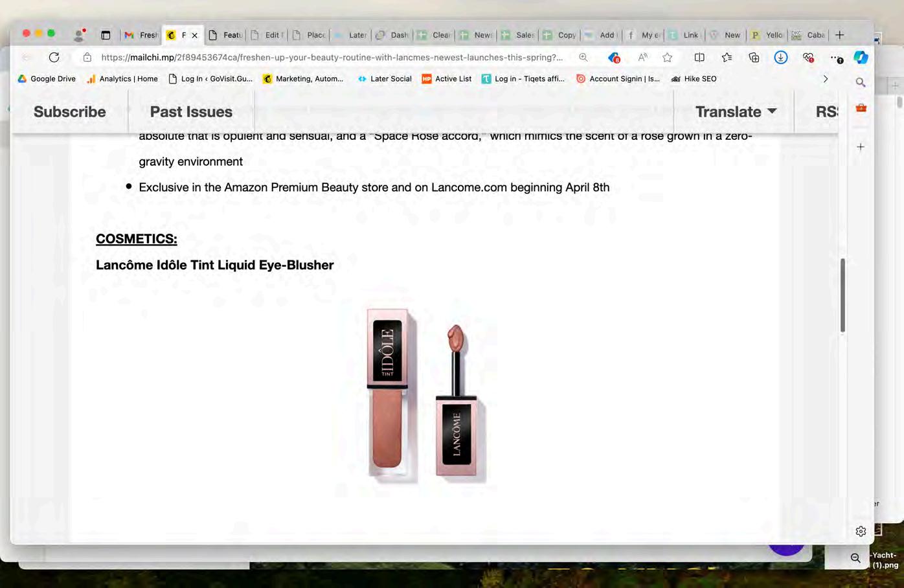The height and width of the screenshot is (588, 904).
Task: Toggle split screen view icon
Action: click(x=699, y=58)
